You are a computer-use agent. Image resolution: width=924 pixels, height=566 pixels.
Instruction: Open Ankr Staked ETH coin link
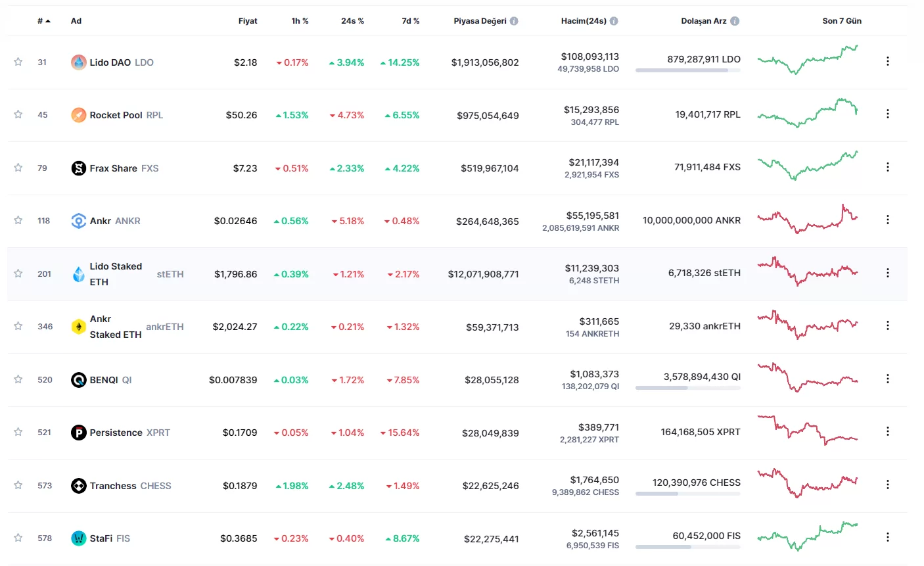116,327
